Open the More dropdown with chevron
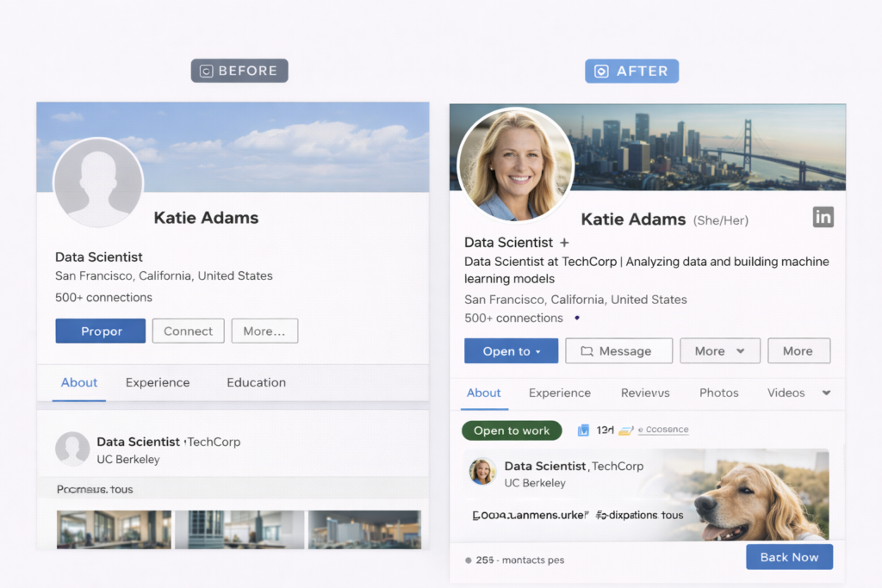 click(x=720, y=350)
